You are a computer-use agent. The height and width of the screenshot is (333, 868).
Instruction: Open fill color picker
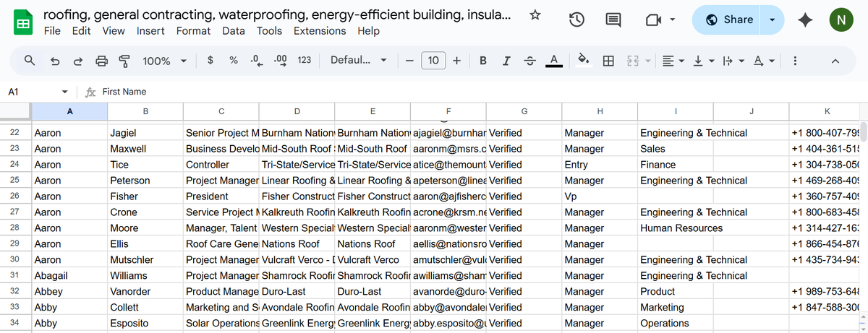[583, 61]
